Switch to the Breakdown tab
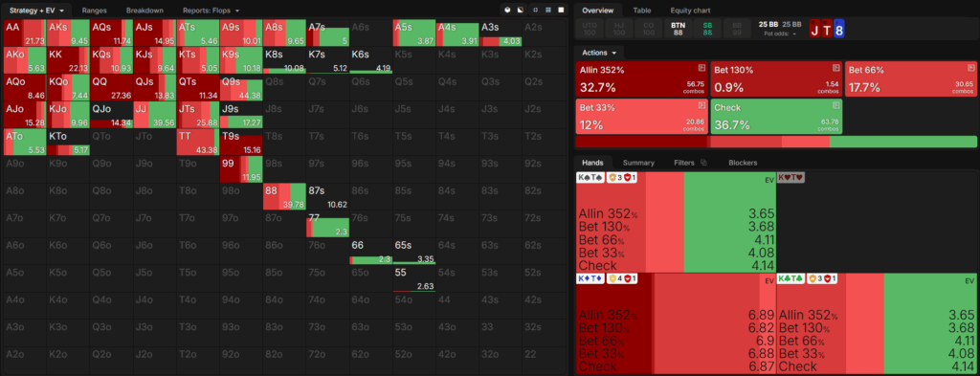The height and width of the screenshot is (376, 980). pos(145,11)
